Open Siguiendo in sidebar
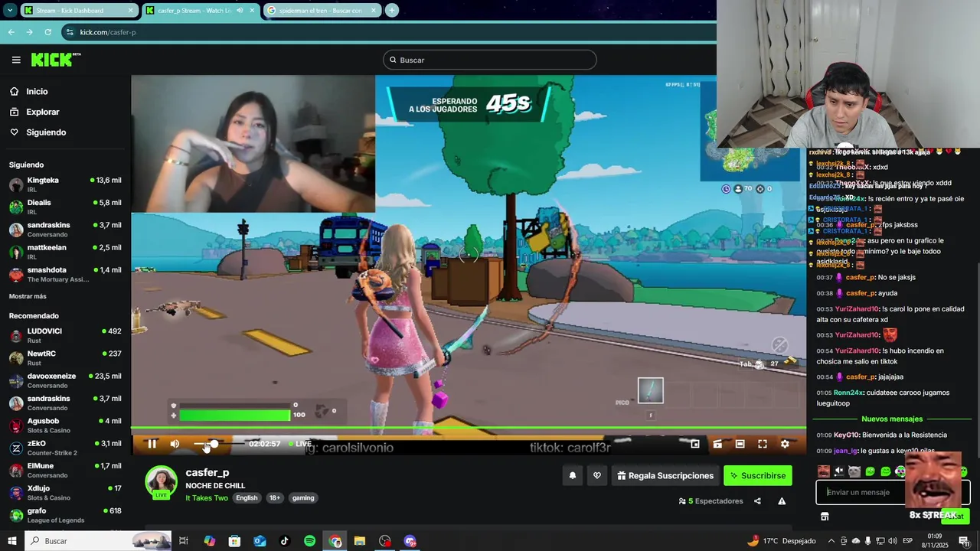 pyautogui.click(x=46, y=132)
